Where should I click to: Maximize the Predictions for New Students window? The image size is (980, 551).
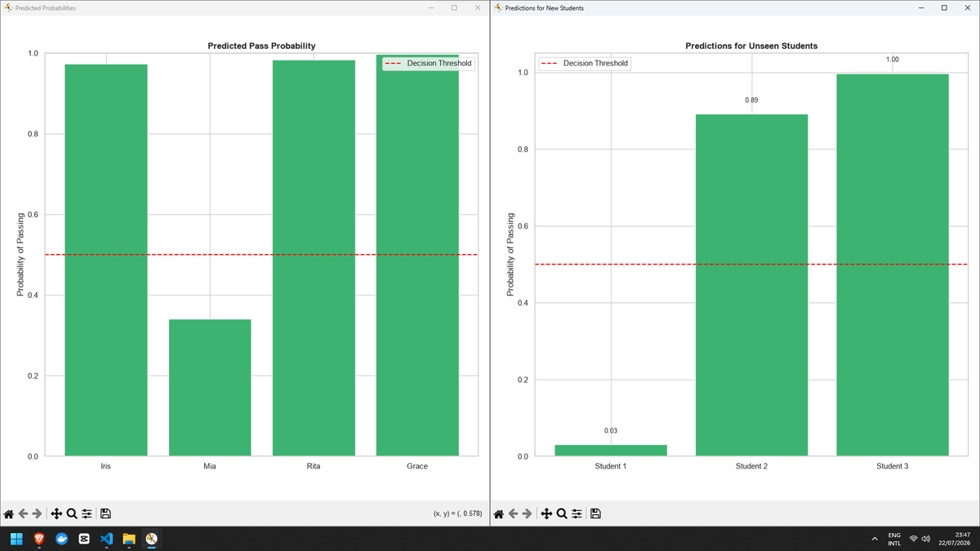[x=944, y=8]
